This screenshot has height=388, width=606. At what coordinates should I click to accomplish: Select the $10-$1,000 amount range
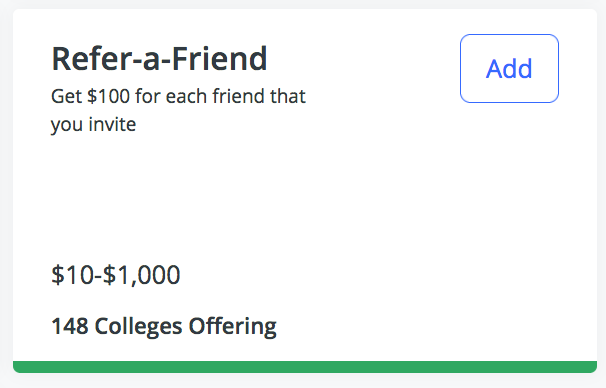[116, 275]
